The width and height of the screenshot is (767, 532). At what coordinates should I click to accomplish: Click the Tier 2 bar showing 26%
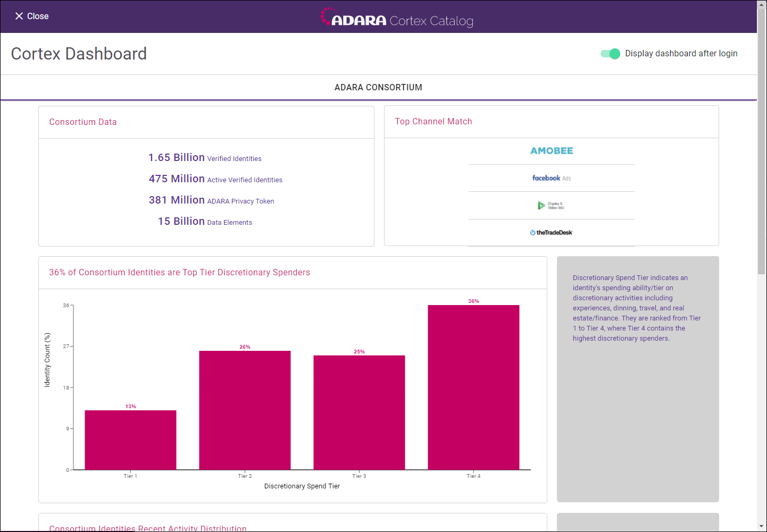245,410
